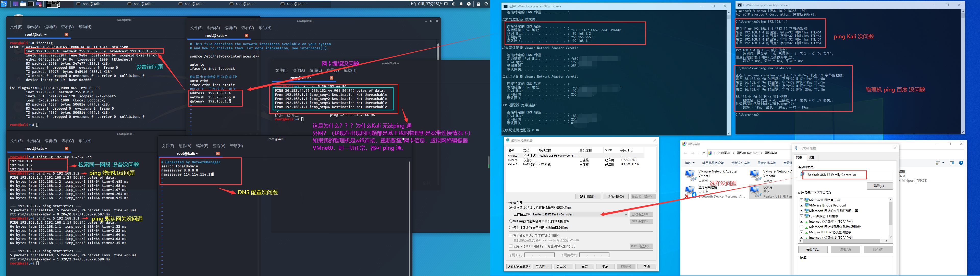
Task: Select NAT 模式 radio button
Action: tap(511, 221)
